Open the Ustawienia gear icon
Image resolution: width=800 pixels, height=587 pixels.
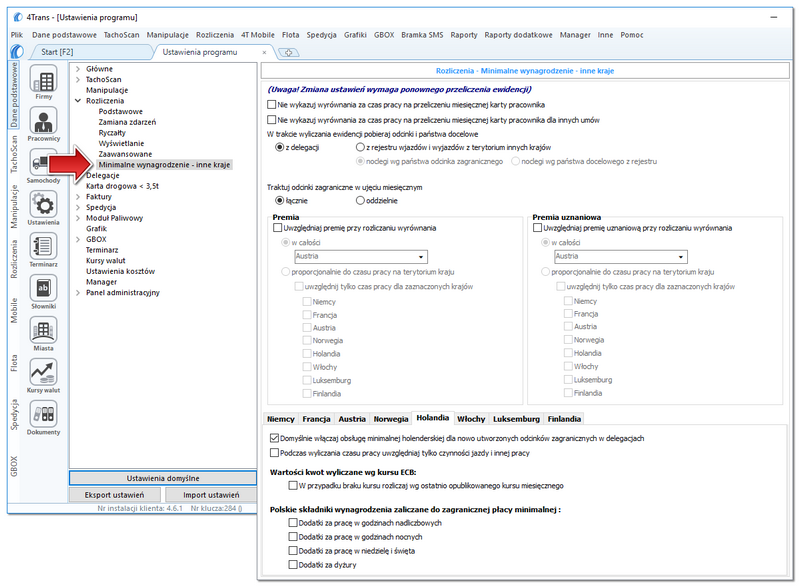coord(43,205)
